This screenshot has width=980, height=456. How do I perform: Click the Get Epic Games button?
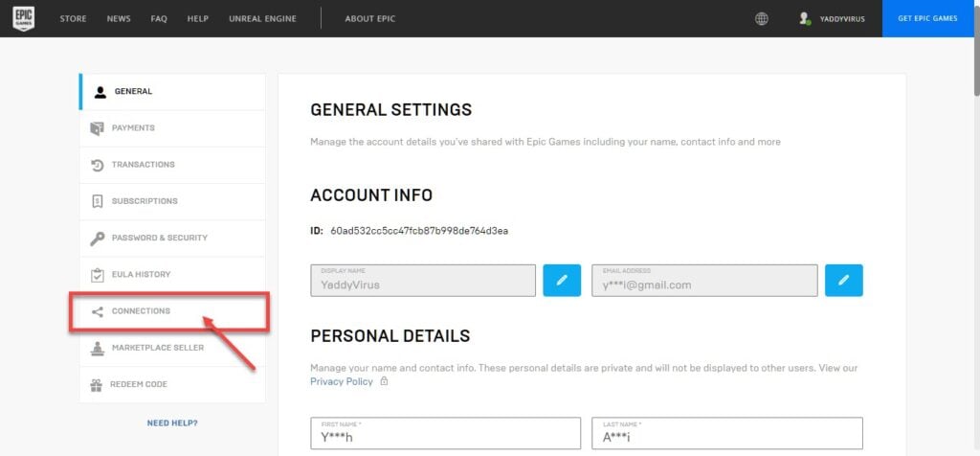[x=927, y=18]
